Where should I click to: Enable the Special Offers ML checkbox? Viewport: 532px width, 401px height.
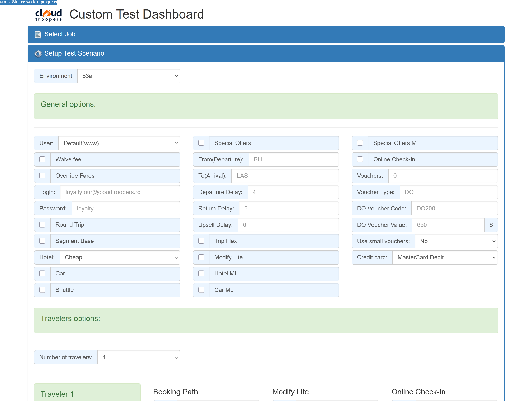coord(360,143)
